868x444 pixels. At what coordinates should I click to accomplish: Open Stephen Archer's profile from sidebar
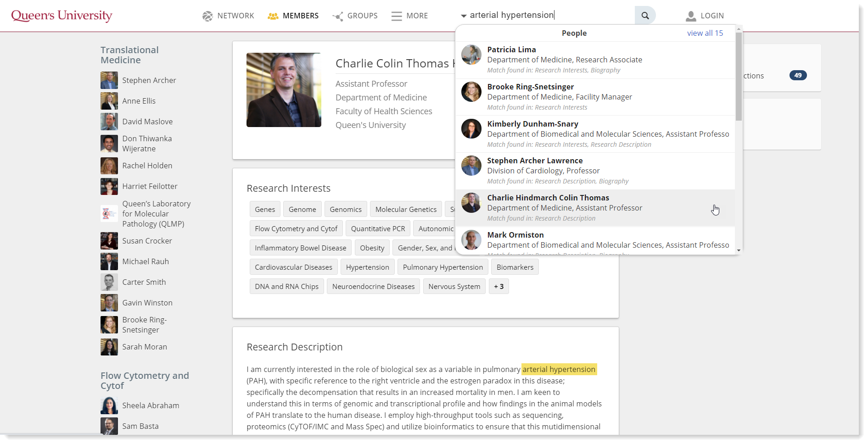tap(149, 80)
